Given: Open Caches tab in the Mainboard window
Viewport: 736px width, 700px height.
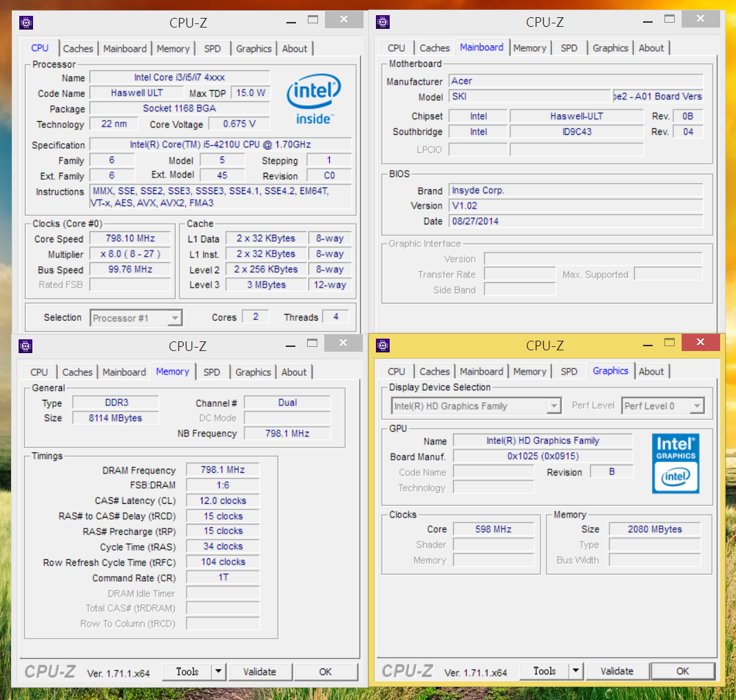Looking at the screenshot, I should (434, 48).
